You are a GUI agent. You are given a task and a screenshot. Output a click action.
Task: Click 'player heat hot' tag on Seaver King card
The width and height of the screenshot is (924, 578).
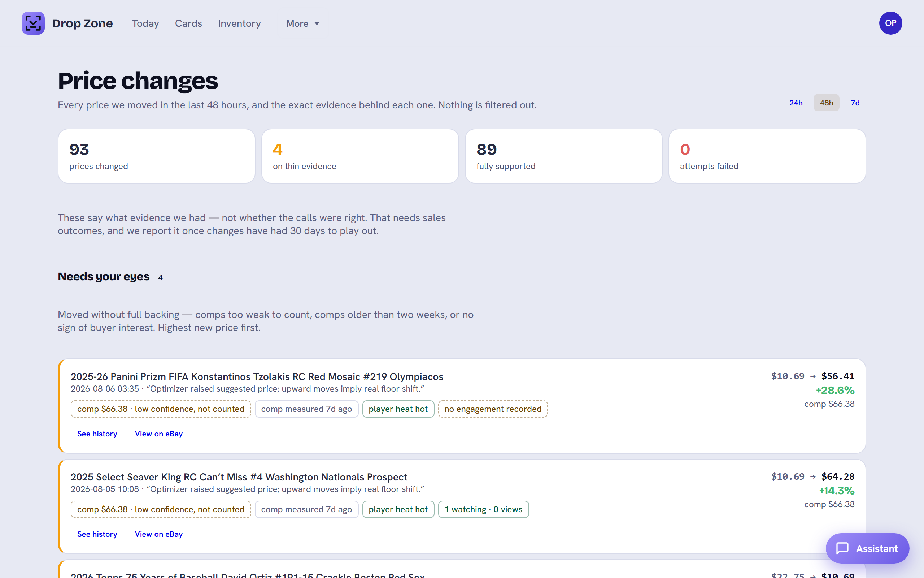398,510
